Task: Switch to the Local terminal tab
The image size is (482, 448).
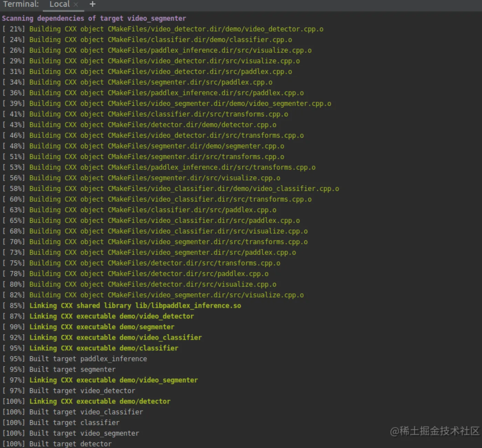Action: point(60,4)
